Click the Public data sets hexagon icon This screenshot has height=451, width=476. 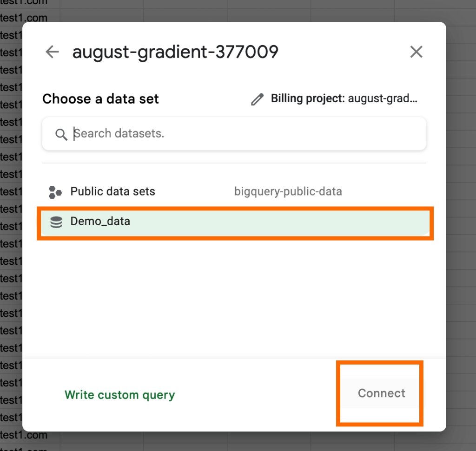click(x=55, y=192)
